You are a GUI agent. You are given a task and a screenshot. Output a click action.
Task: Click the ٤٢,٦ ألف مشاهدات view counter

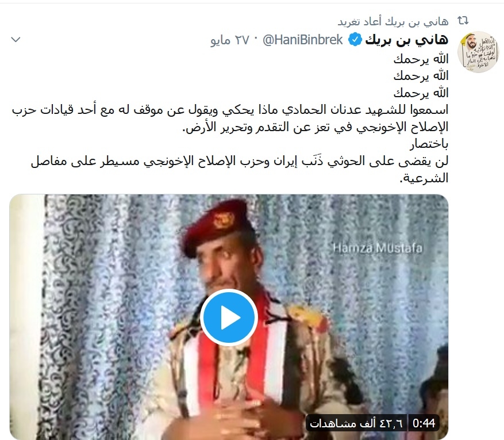356,423
